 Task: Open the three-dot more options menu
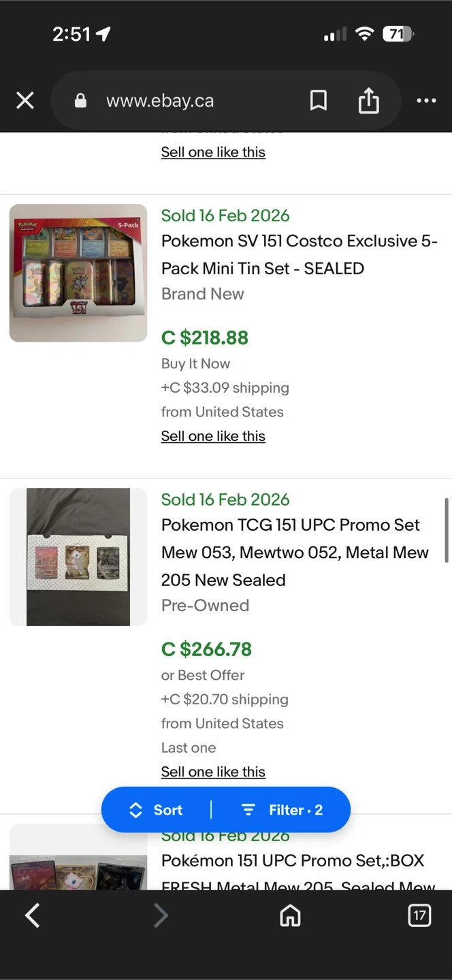tap(426, 101)
